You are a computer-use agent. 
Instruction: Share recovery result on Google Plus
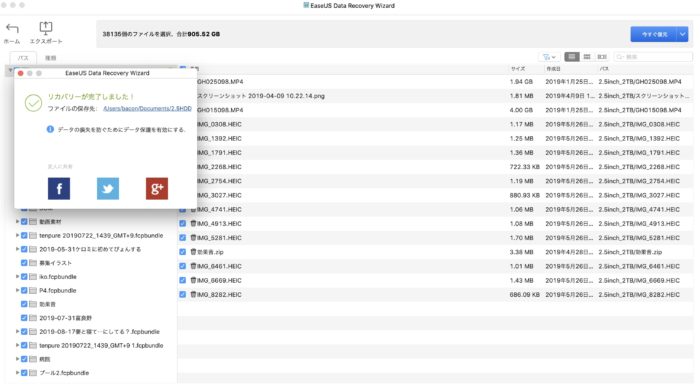157,188
